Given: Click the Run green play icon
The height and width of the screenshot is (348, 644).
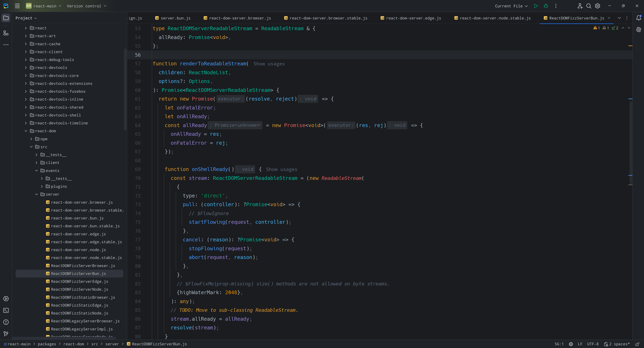Looking at the screenshot, I should 536,6.
